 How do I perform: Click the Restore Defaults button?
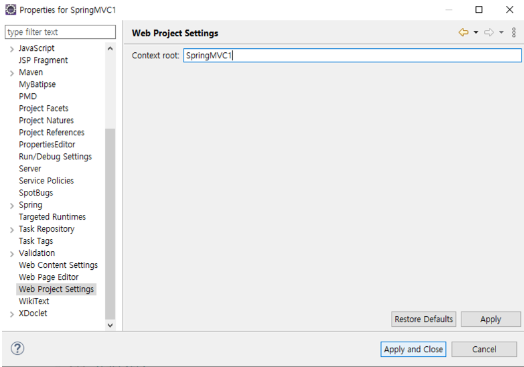tap(423, 319)
